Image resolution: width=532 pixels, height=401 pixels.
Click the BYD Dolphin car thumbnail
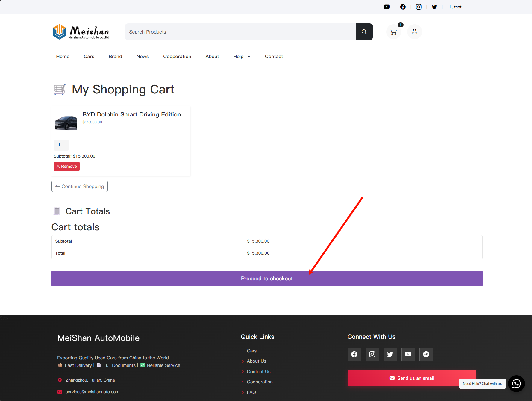pos(66,123)
